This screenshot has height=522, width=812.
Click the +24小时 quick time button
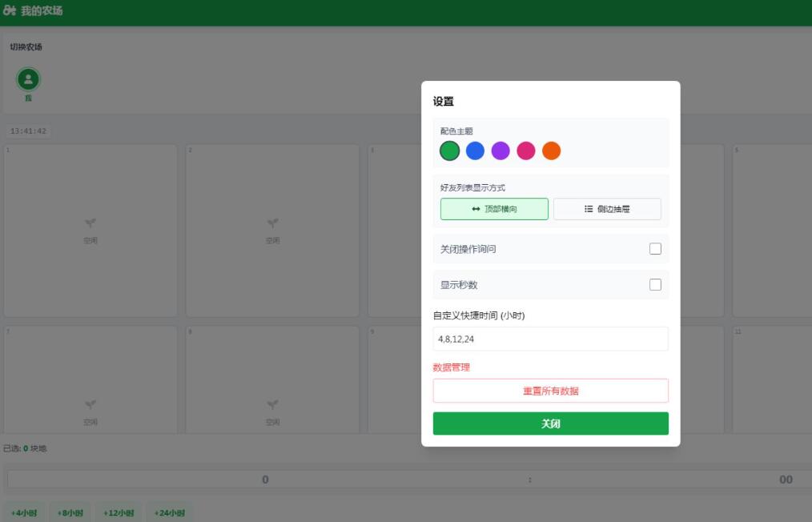click(167, 512)
